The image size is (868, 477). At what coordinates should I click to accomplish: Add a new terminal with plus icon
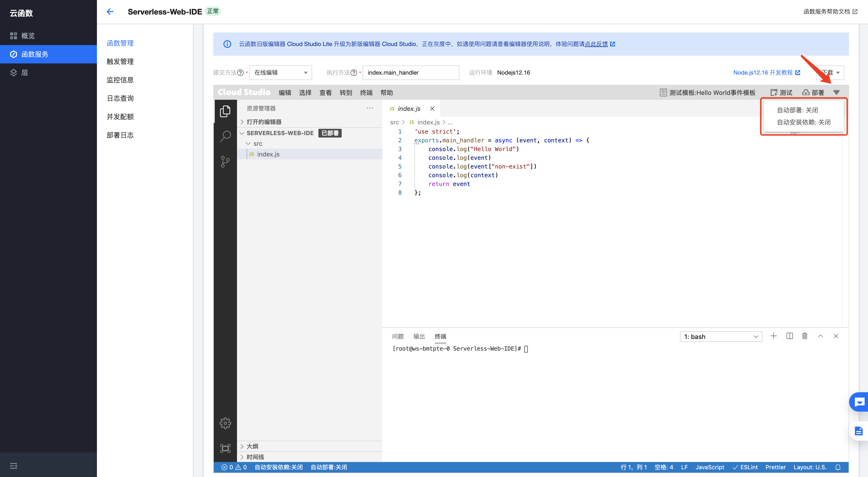pos(774,336)
